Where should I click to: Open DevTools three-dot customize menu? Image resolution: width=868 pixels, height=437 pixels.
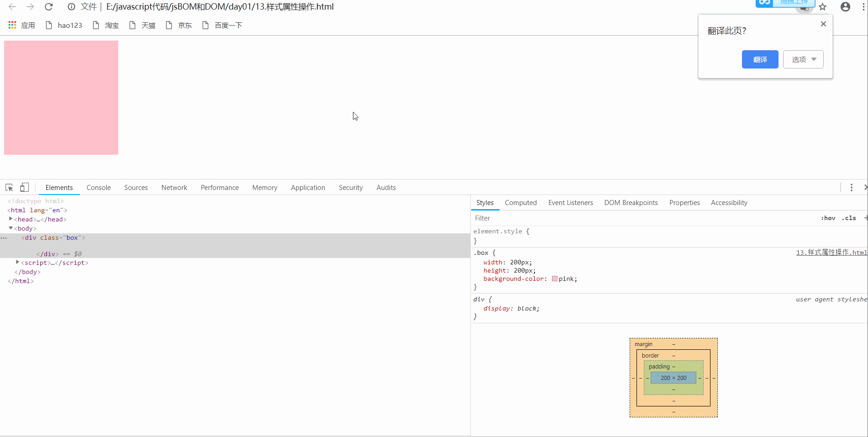point(851,188)
